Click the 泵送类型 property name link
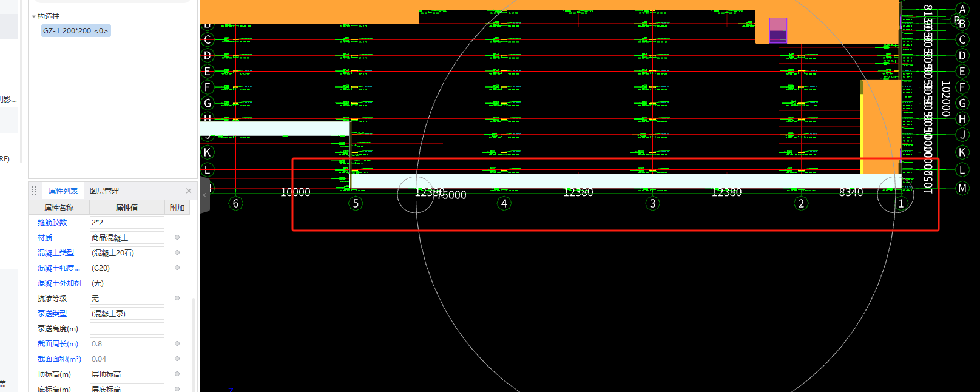This screenshot has height=392, width=980. click(52, 314)
